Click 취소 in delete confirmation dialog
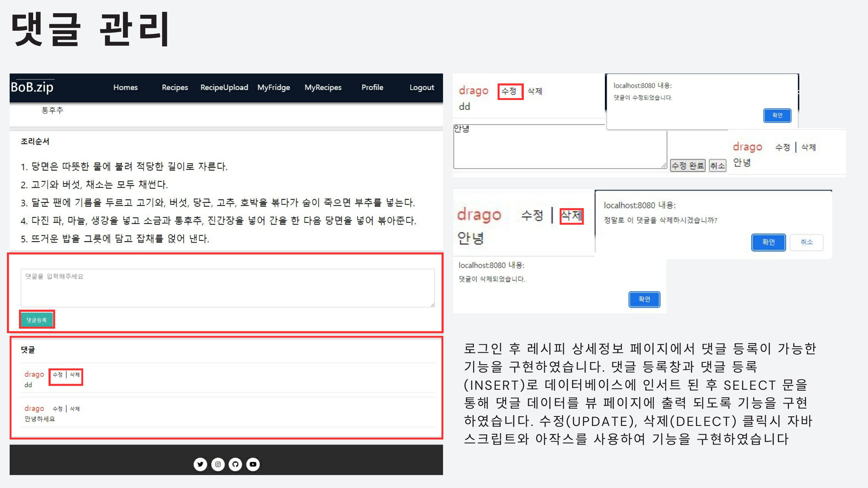This screenshot has height=488, width=868. pyautogui.click(x=806, y=242)
